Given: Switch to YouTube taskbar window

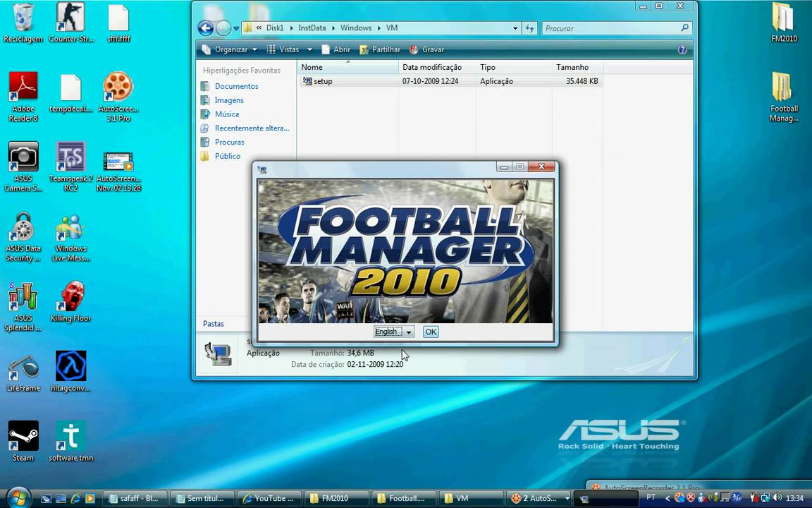Looking at the screenshot, I should 268,498.
